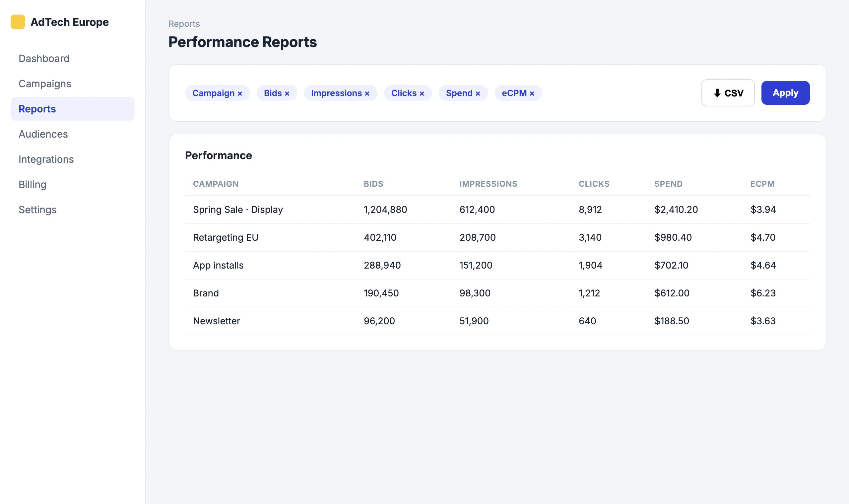Click the 640 clicks value

click(587, 321)
